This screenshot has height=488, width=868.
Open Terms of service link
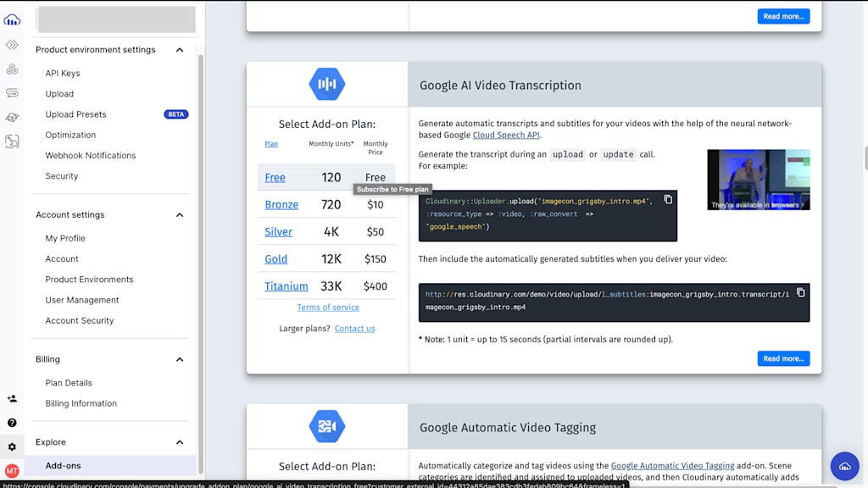pyautogui.click(x=328, y=307)
